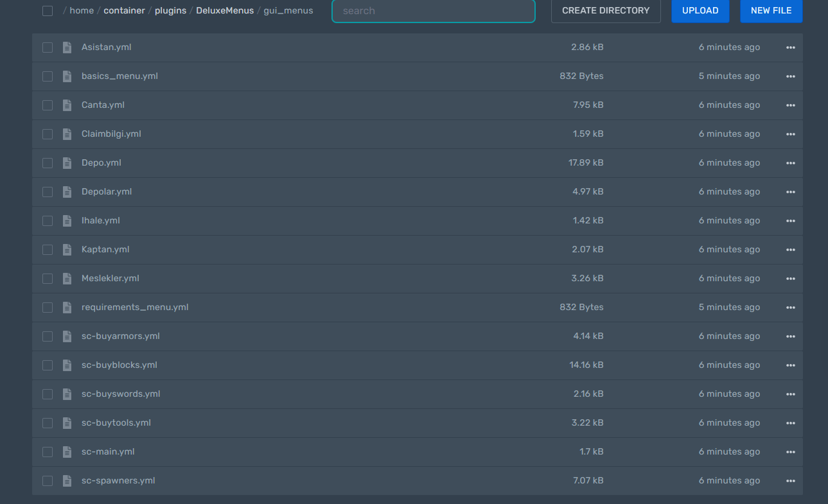Click the Upload button
Viewport: 828px width, 504px height.
coord(700,11)
